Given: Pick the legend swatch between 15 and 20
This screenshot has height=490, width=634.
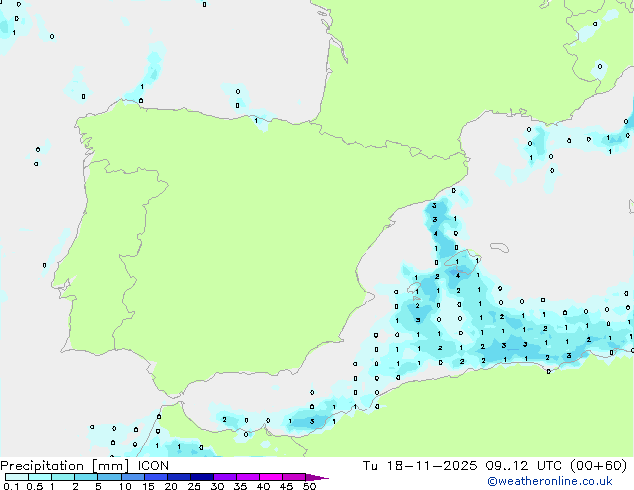Looking at the screenshot, I should tap(156, 477).
